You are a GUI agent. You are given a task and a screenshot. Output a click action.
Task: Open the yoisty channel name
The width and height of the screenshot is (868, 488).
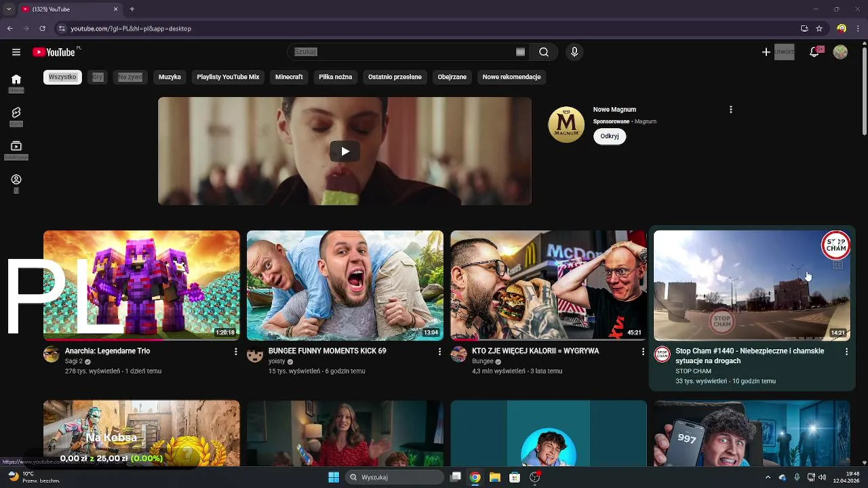pos(277,361)
